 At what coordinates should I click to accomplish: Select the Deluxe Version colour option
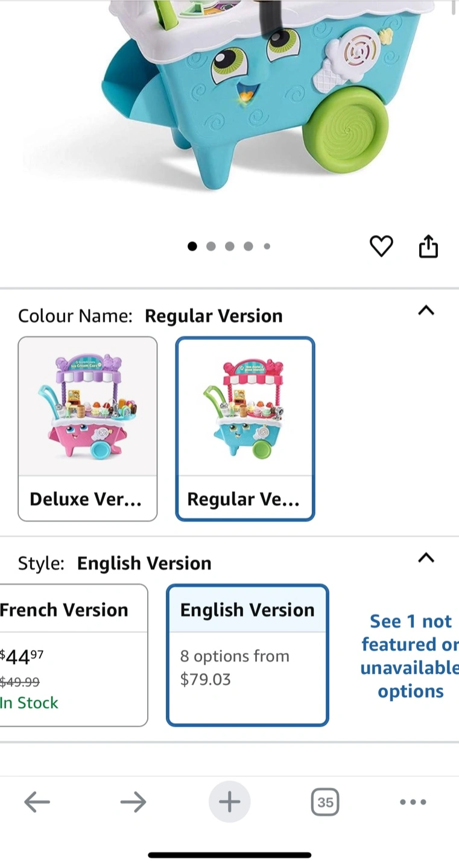pos(87,429)
